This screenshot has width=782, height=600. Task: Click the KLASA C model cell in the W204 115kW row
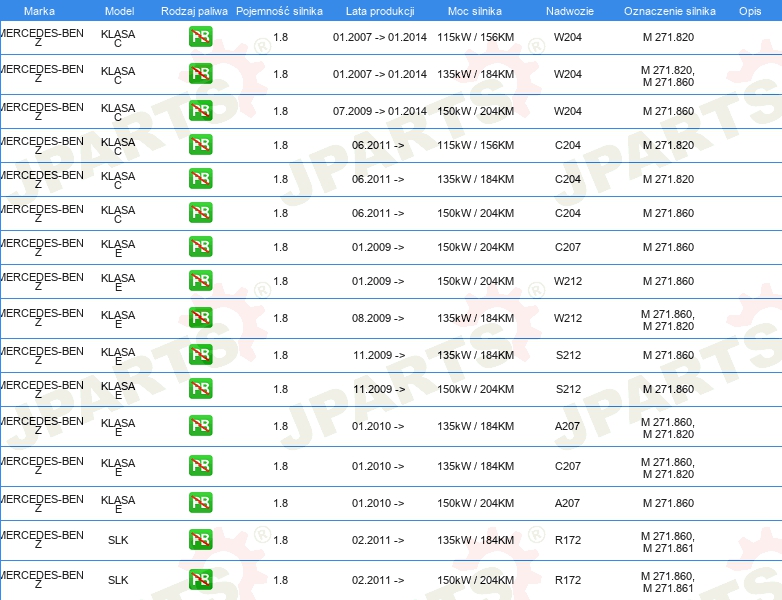coord(118,38)
